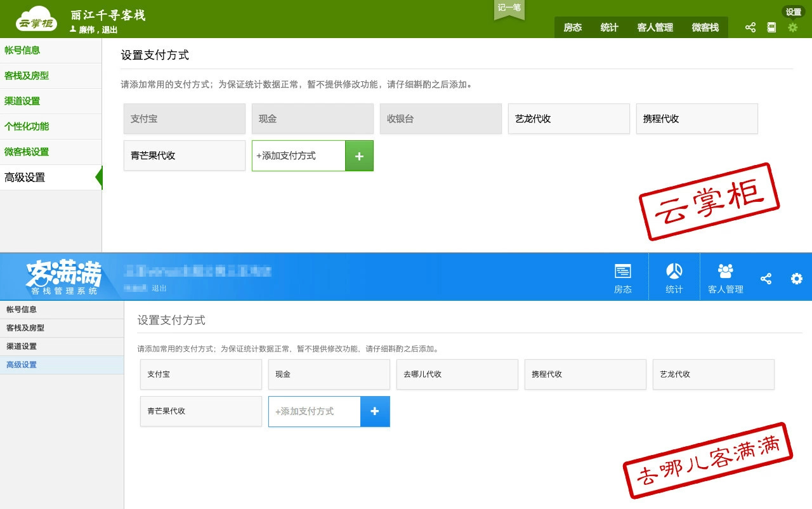This screenshot has height=509, width=812.
Task: Focus the blue-bordered 添加支付方式 input
Action: point(315,411)
